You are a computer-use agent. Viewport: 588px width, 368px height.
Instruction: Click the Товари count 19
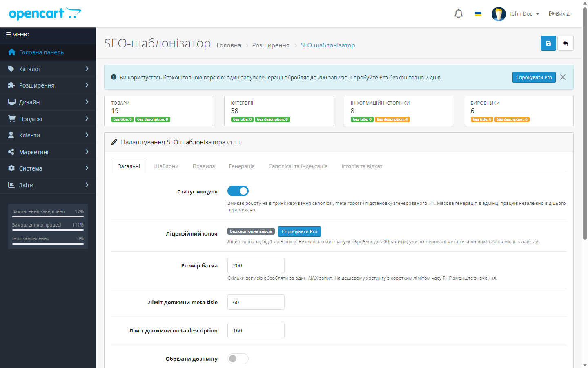[115, 111]
